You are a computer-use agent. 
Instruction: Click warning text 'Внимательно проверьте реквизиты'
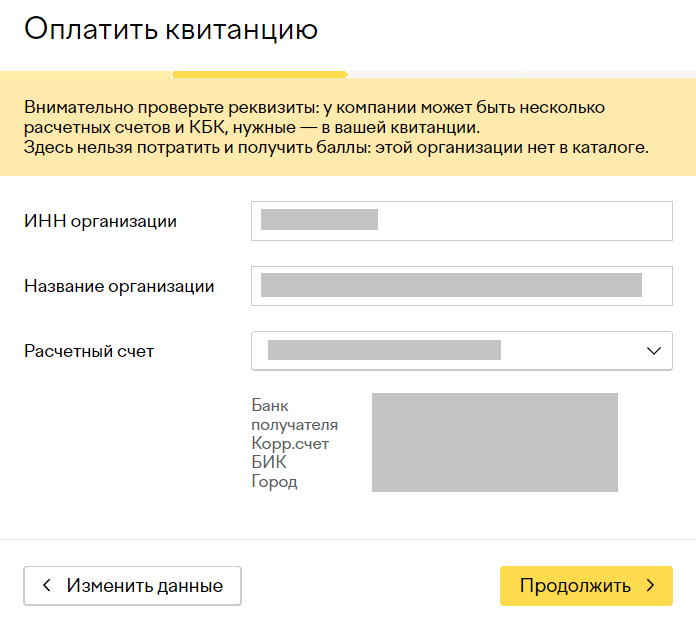pyautogui.click(x=171, y=107)
